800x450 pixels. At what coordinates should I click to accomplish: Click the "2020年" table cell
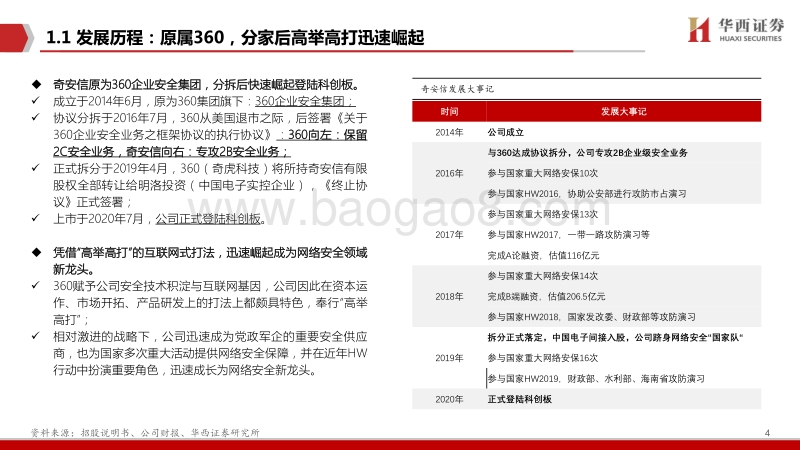(x=449, y=399)
